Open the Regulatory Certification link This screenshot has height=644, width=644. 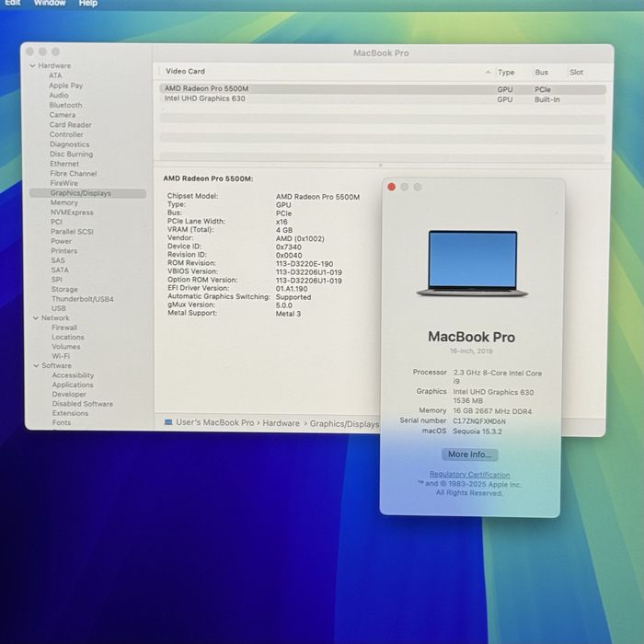click(469, 475)
